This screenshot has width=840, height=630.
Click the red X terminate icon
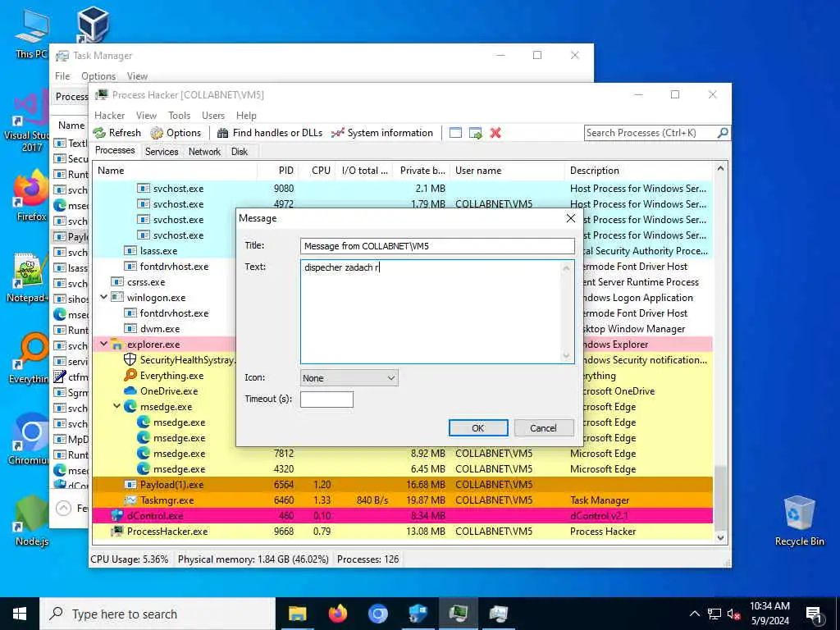click(495, 133)
